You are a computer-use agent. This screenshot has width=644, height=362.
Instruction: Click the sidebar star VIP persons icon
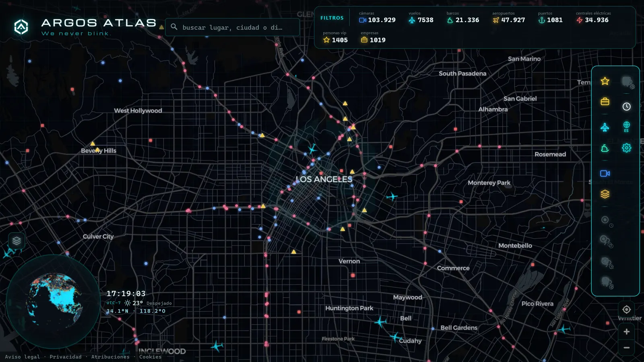pyautogui.click(x=605, y=81)
